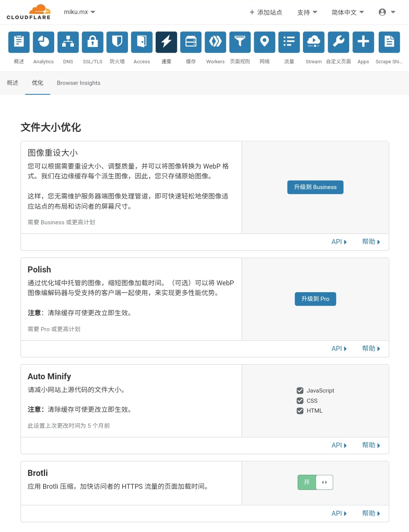The width and height of the screenshot is (409, 532).
Task: Open the 缓存 drive icon
Action: (x=191, y=42)
